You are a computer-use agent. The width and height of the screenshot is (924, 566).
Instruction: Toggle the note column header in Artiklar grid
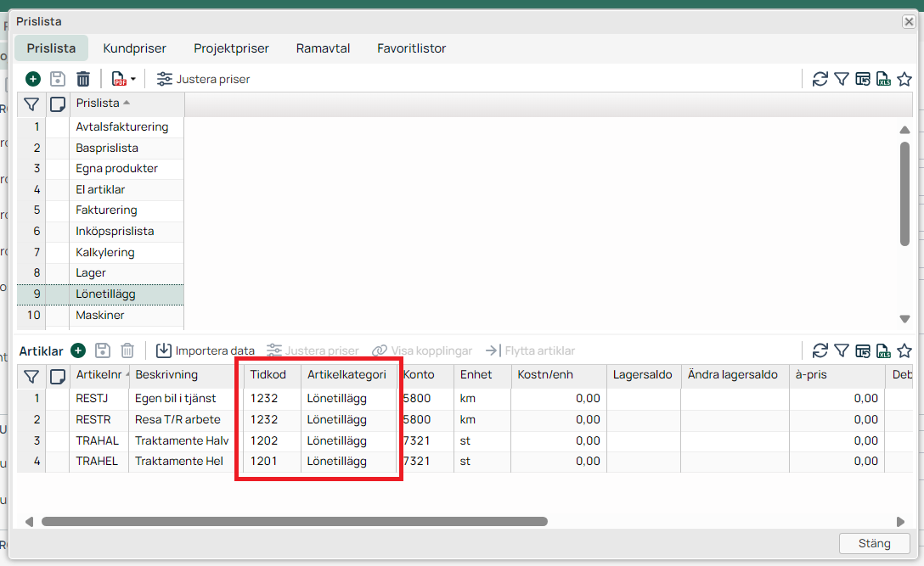click(58, 375)
